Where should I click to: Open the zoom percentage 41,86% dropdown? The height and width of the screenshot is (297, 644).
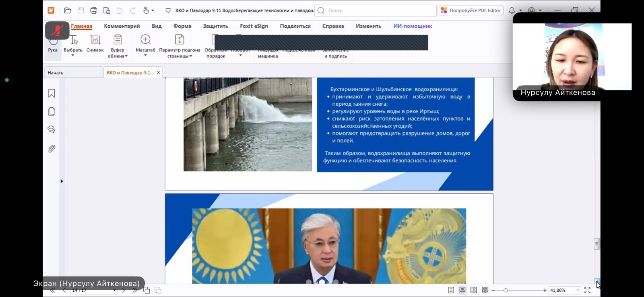pyautogui.click(x=578, y=290)
